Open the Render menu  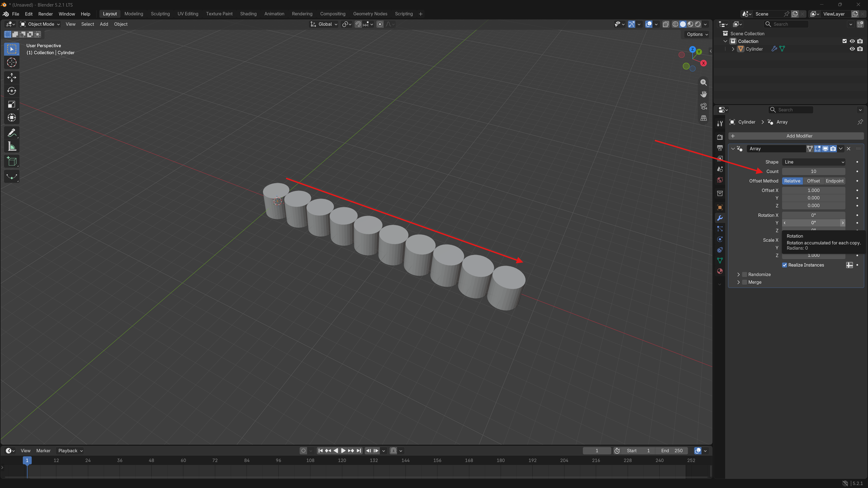[x=45, y=14]
